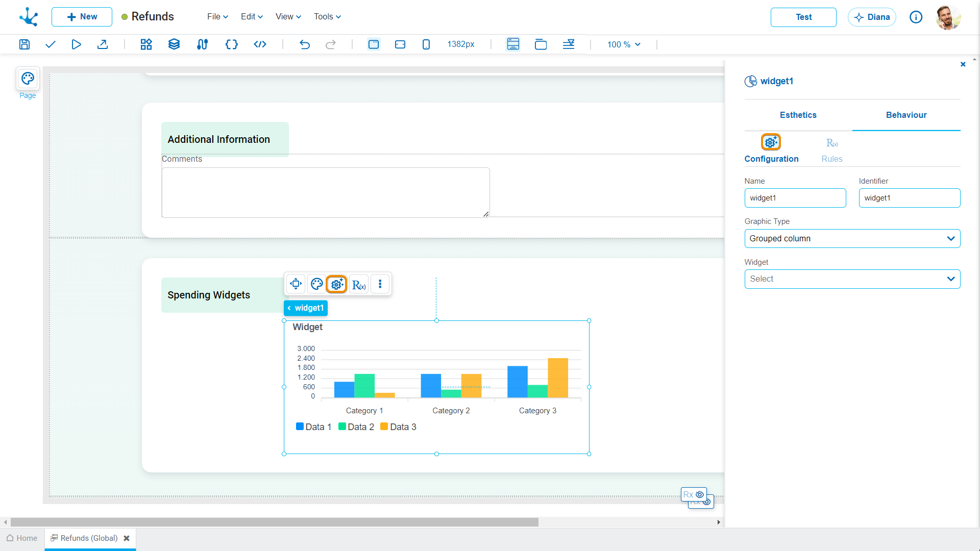This screenshot has height=551, width=980.
Task: Open widget configuration gear on widget toolbar
Action: click(x=337, y=284)
